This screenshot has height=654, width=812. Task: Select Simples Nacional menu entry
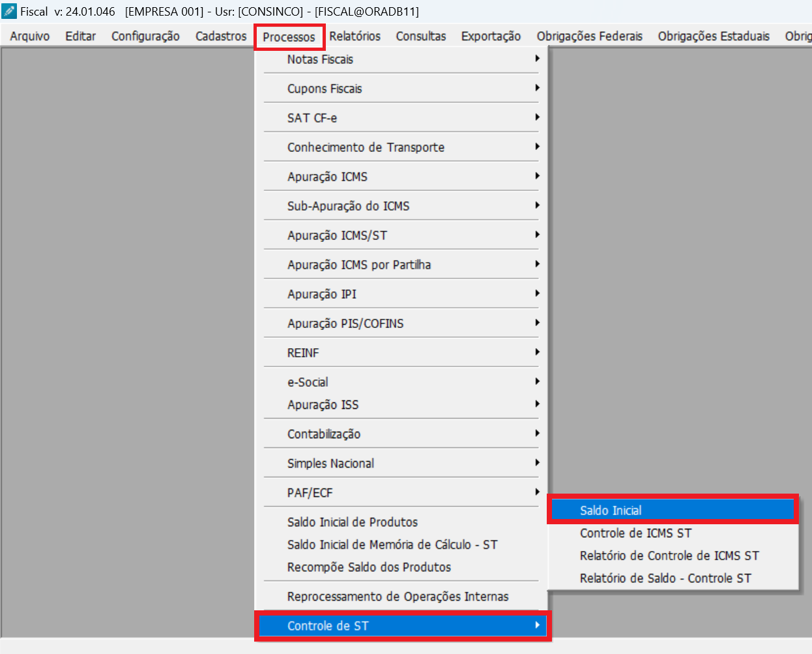401,464
